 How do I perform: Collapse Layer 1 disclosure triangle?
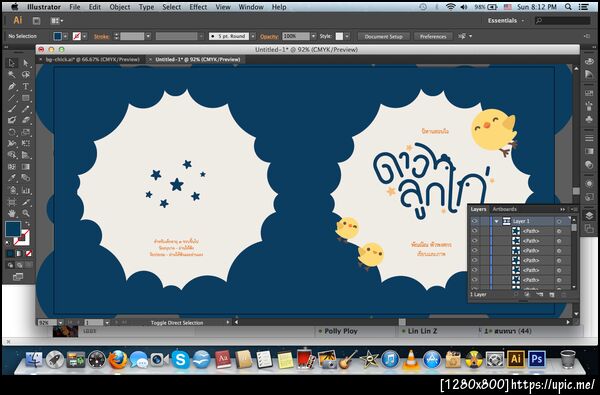(x=497, y=221)
